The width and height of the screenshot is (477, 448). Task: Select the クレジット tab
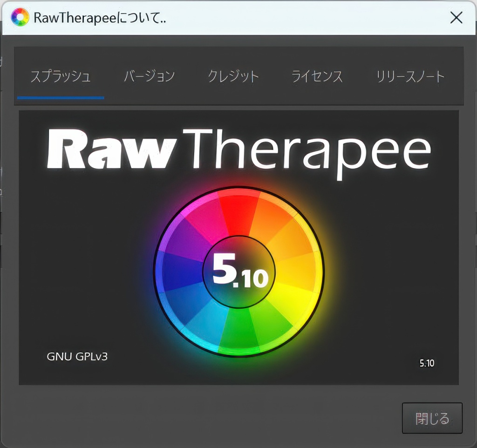(233, 76)
